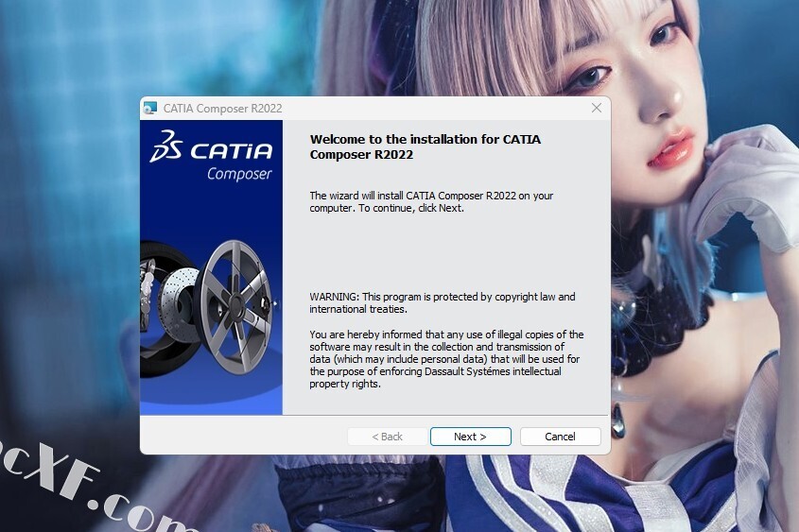Click the 'CATIA Composer R2022' window title
This screenshot has height=532, width=799.
pyautogui.click(x=223, y=109)
